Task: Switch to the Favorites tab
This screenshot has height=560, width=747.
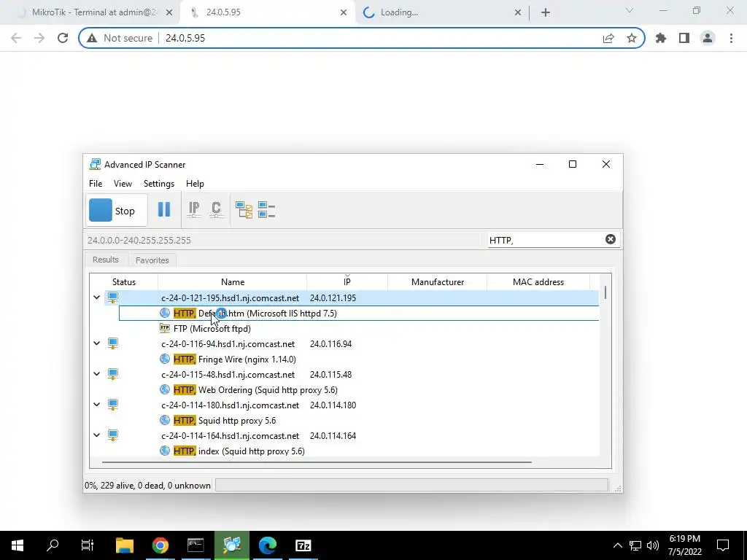Action: click(152, 260)
